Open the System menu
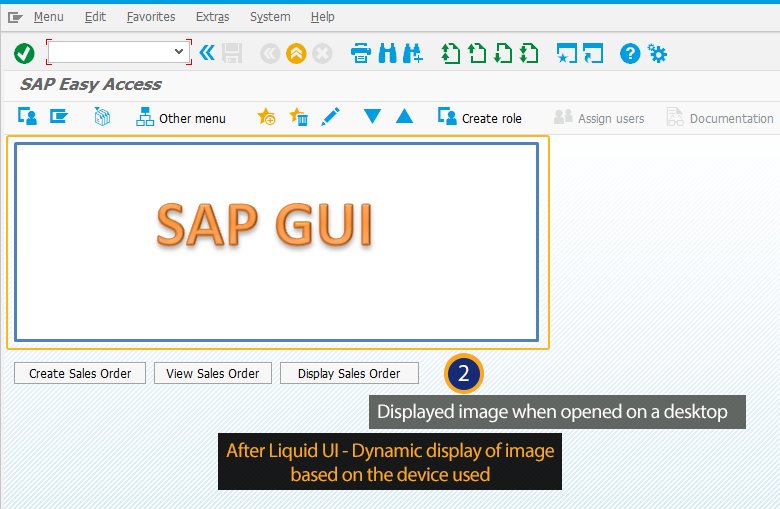780x509 pixels. 270,17
